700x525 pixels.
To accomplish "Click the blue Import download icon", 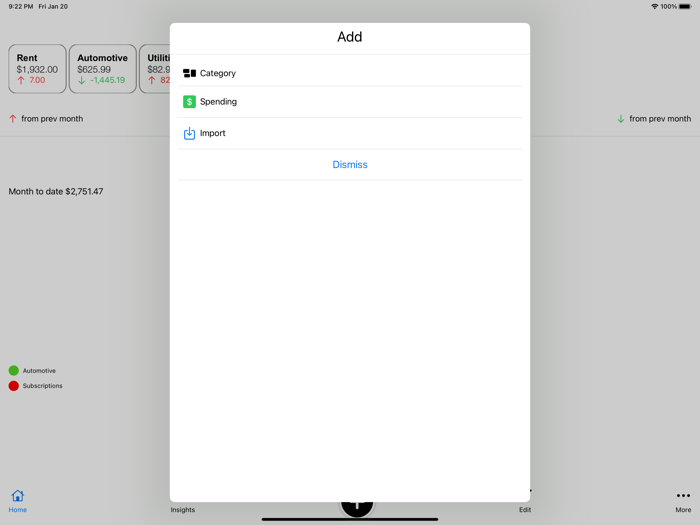I will [189, 133].
